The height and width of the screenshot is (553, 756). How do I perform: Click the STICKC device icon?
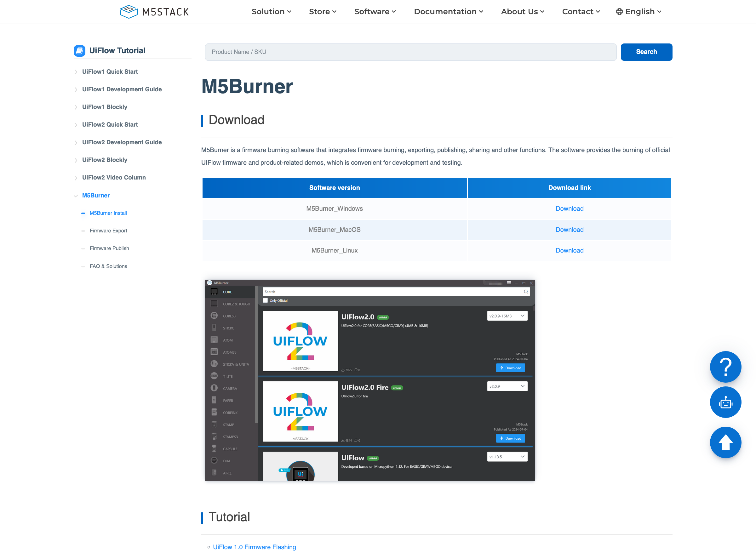214,328
